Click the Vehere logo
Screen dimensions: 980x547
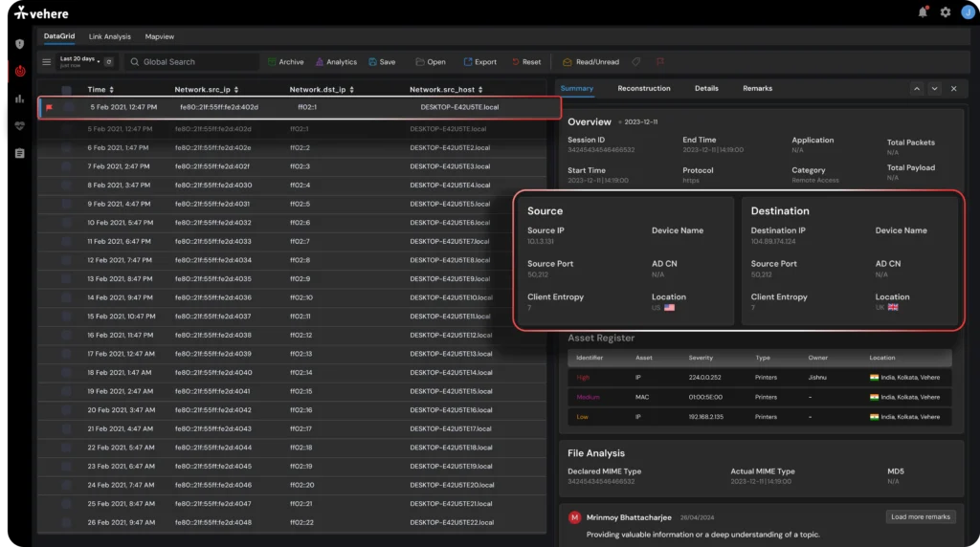pyautogui.click(x=41, y=13)
